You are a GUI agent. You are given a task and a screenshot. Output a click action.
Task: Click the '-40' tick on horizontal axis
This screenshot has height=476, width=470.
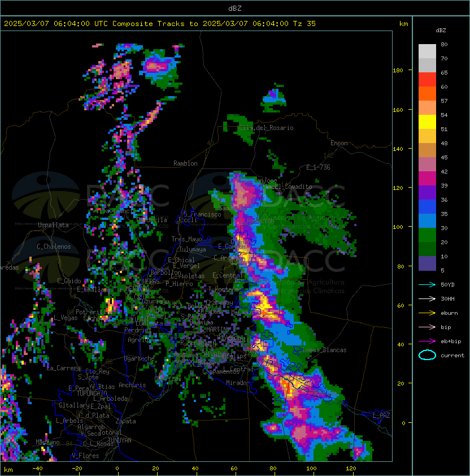[x=37, y=469]
